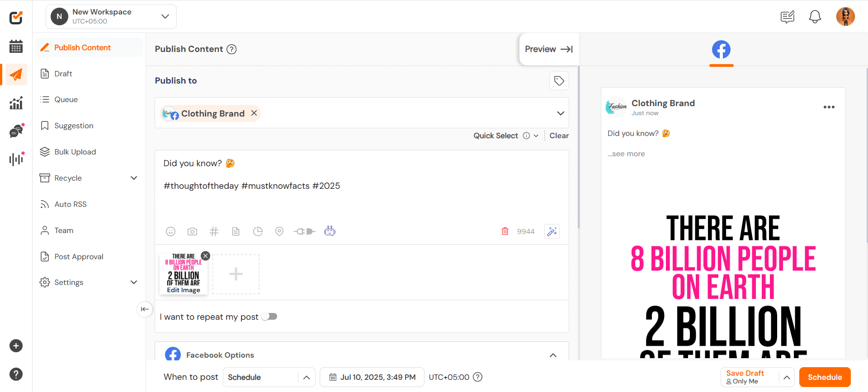Open the Bulk Upload menu item
Viewport: 868px width, 392px height.
(75, 152)
